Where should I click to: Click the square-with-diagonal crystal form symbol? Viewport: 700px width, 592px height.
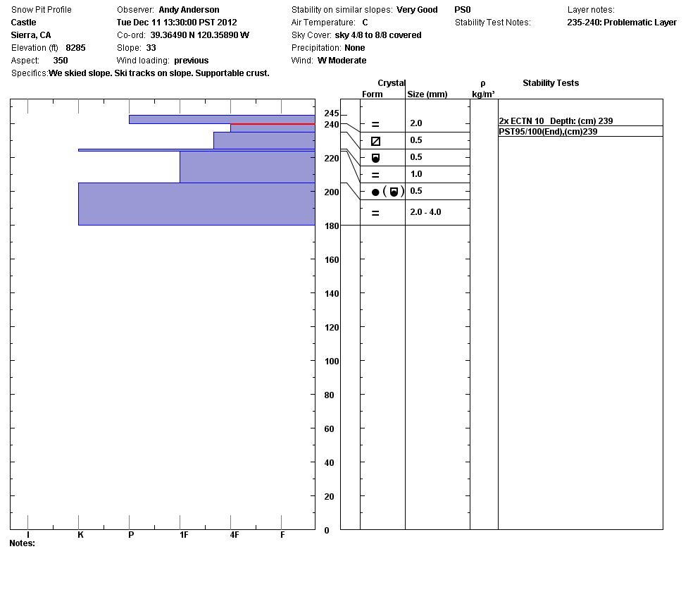[x=375, y=141]
